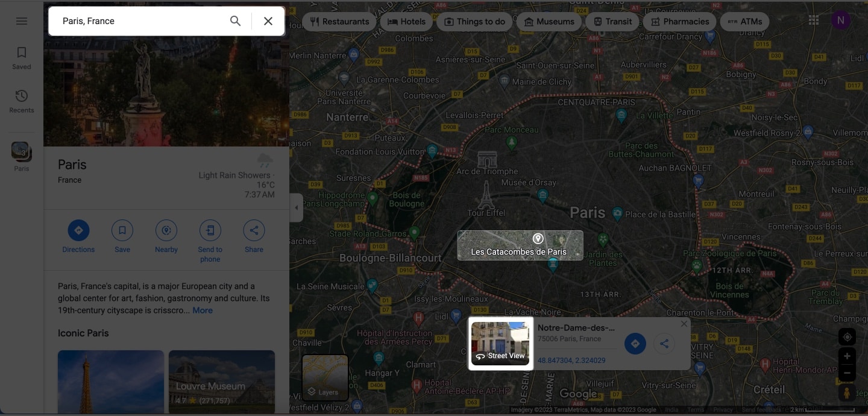Select the Fondation Louis Vuitton marker
868x416 pixels.
pos(432,151)
